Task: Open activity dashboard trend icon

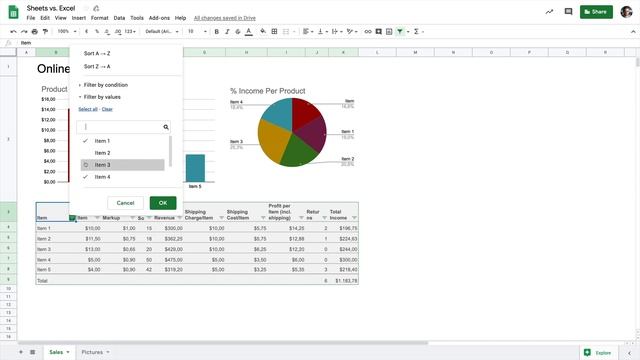Action: click(x=549, y=12)
